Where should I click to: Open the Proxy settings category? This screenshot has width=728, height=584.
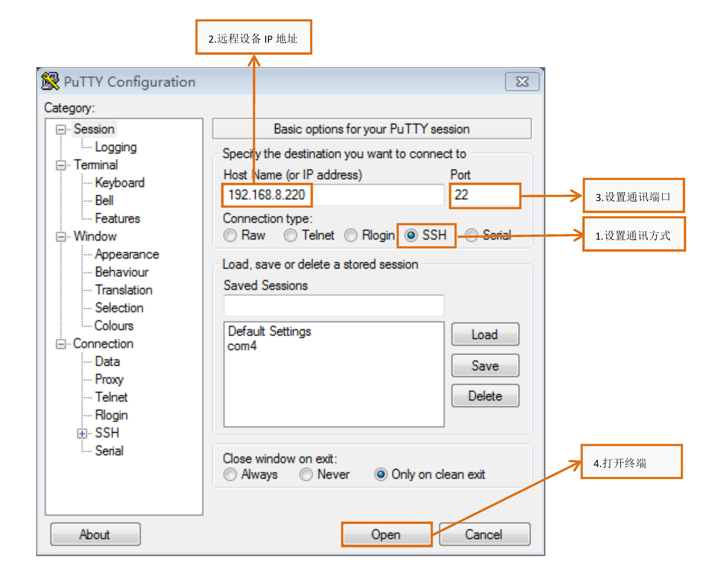[109, 380]
